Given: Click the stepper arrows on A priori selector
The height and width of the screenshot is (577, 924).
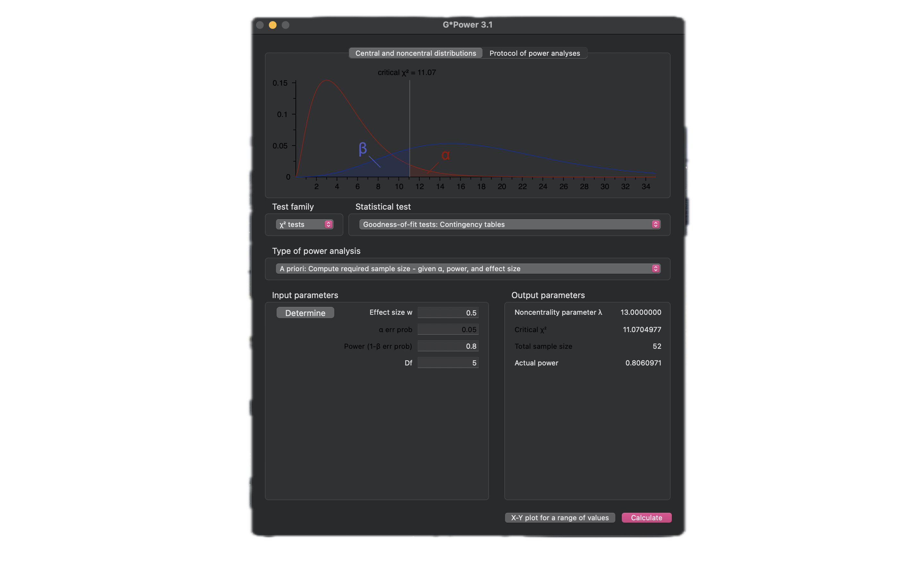Looking at the screenshot, I should click(x=655, y=269).
